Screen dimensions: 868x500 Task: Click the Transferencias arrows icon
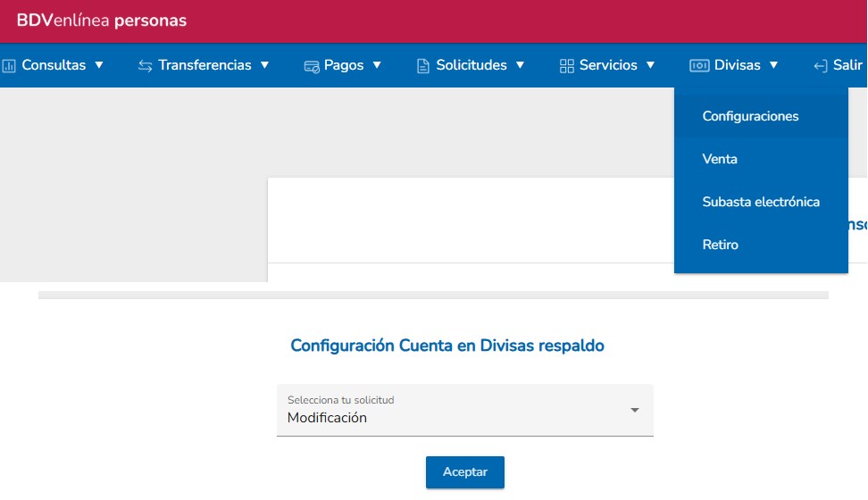coord(146,65)
